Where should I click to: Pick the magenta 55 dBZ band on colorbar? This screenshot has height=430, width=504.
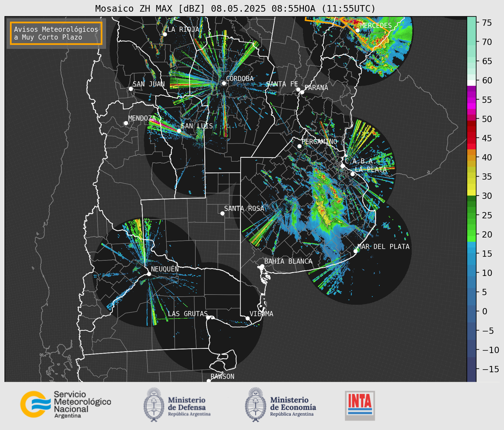471,100
